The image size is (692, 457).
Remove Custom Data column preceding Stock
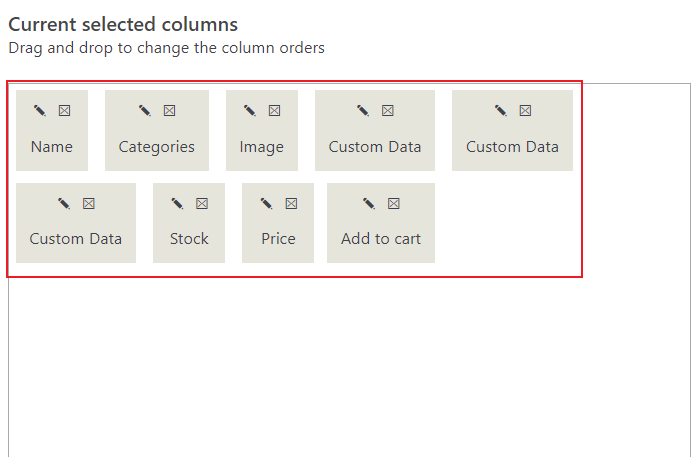coord(89,203)
